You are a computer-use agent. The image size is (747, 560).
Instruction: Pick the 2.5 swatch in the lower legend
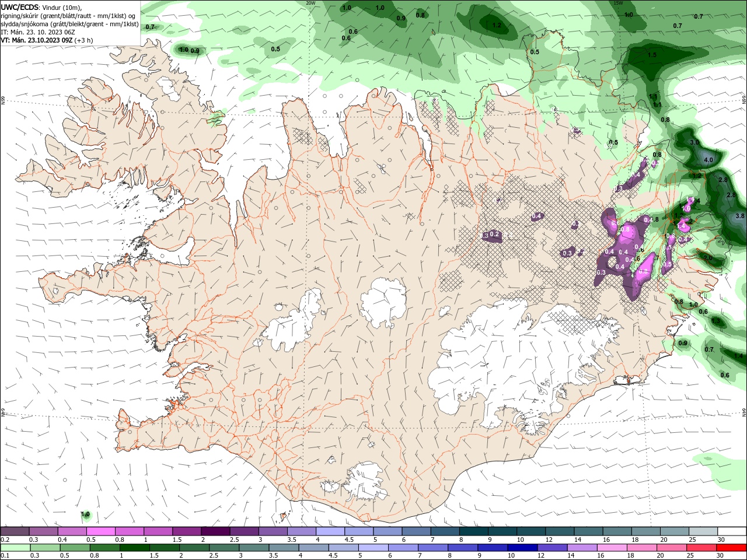click(224, 548)
